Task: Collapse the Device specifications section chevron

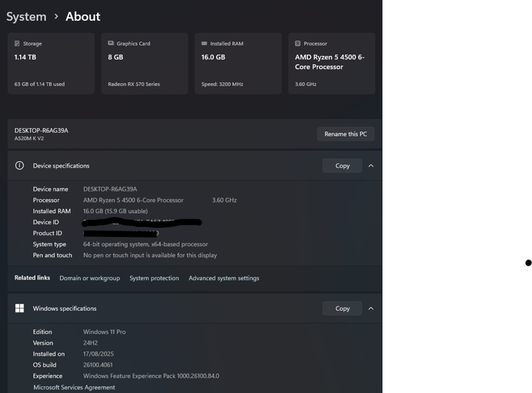Action: click(x=371, y=165)
